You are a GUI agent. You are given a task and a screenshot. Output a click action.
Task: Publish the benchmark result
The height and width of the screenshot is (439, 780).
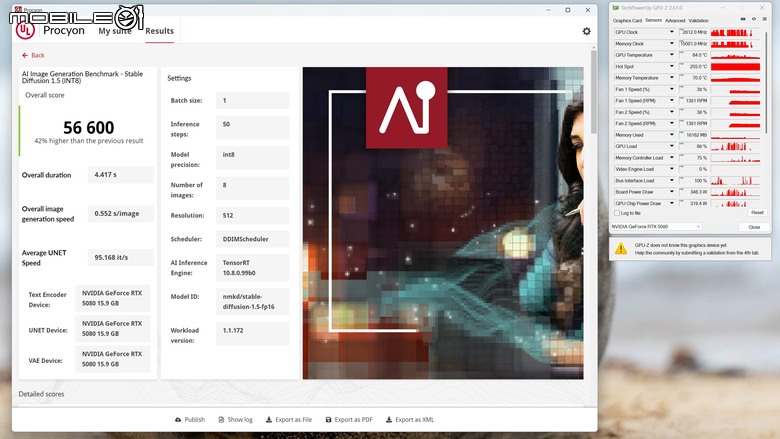(190, 420)
